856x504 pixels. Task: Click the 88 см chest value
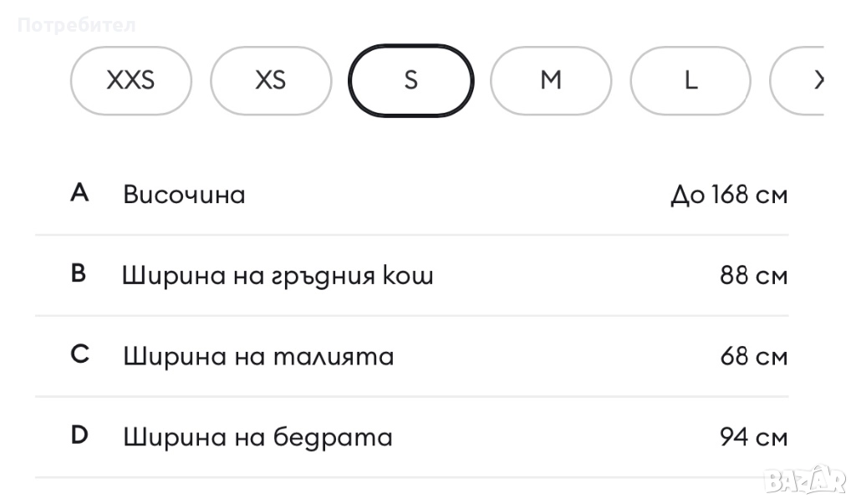point(753,276)
